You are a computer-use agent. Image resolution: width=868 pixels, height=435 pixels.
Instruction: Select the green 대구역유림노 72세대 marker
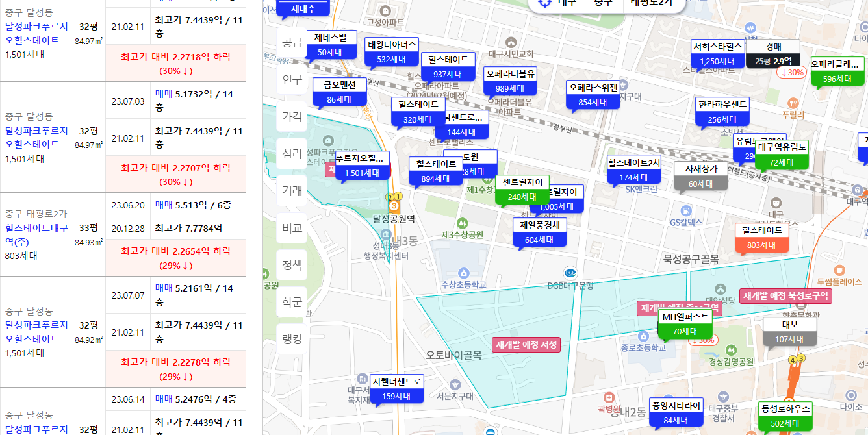point(782,155)
